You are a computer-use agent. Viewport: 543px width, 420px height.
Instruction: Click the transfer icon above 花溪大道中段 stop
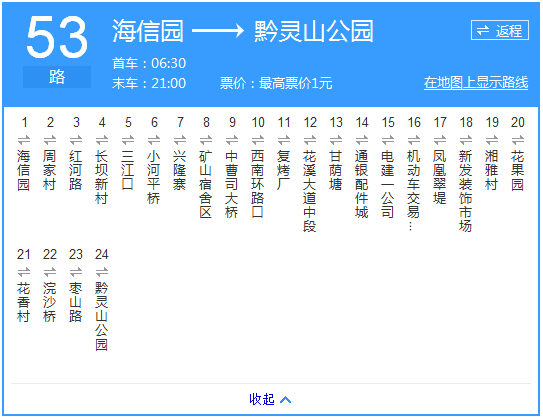click(310, 140)
